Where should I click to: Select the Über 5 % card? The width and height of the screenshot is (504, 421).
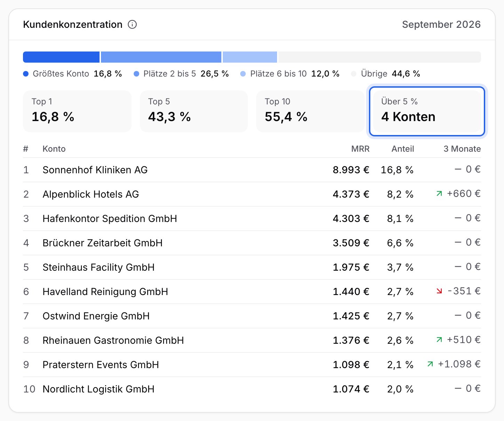[427, 111]
